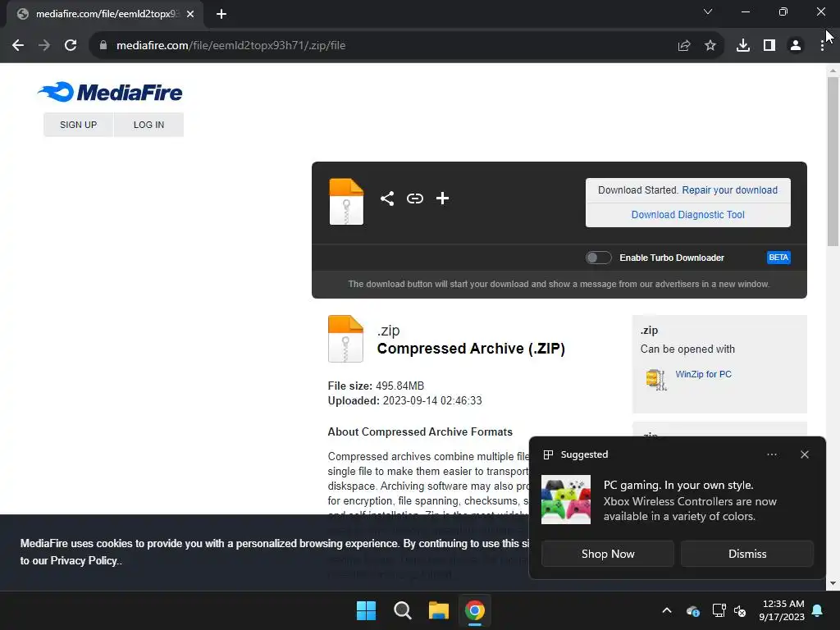Click the page vertical scrollbar thumb

point(833,161)
